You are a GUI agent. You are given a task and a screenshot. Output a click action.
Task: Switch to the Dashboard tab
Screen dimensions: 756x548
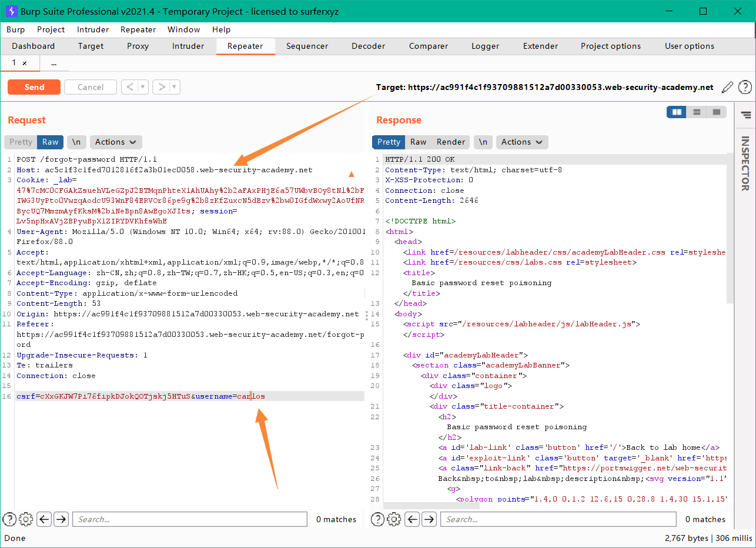tap(34, 46)
